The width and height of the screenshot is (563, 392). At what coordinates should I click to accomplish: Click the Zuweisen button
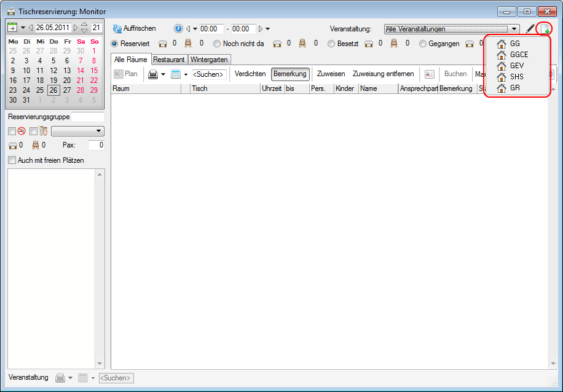(331, 74)
